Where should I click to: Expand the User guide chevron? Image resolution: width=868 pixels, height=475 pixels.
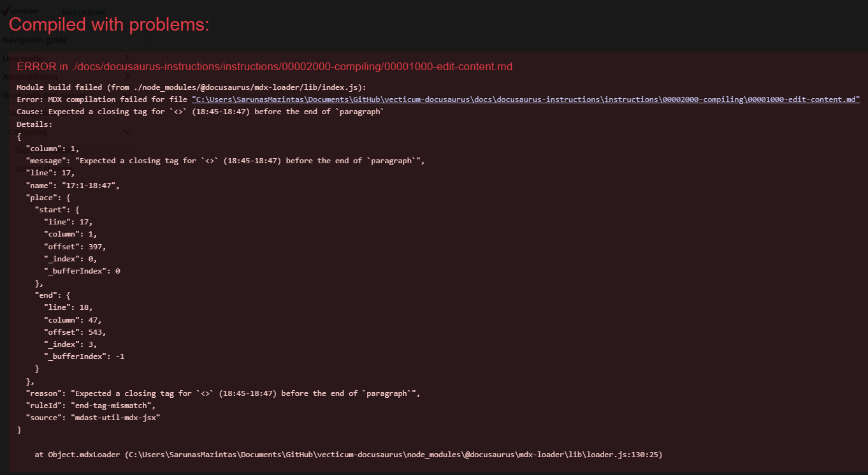tap(127, 58)
